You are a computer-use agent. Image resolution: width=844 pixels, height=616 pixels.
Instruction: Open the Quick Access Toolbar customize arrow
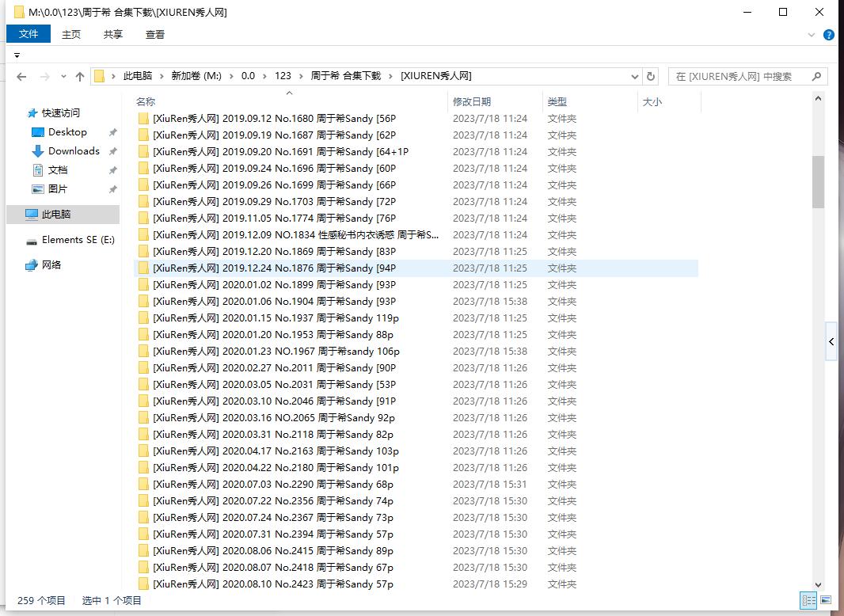pyautogui.click(x=17, y=55)
